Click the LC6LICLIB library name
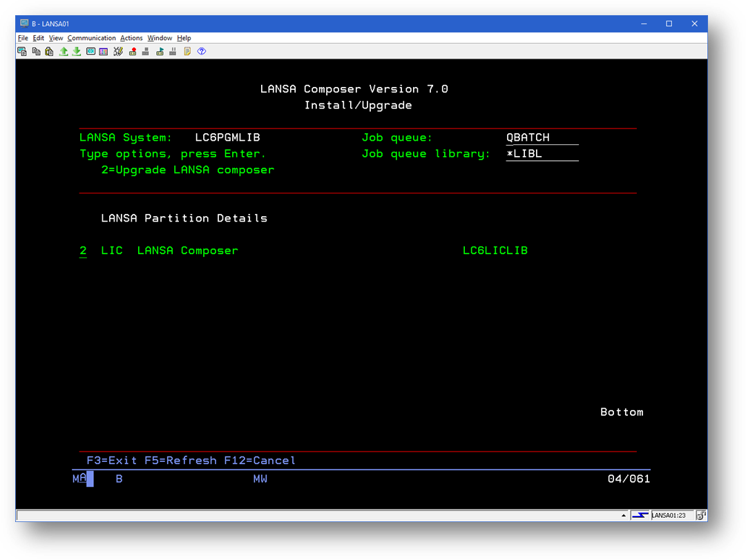This screenshot has width=746, height=560. click(x=495, y=251)
